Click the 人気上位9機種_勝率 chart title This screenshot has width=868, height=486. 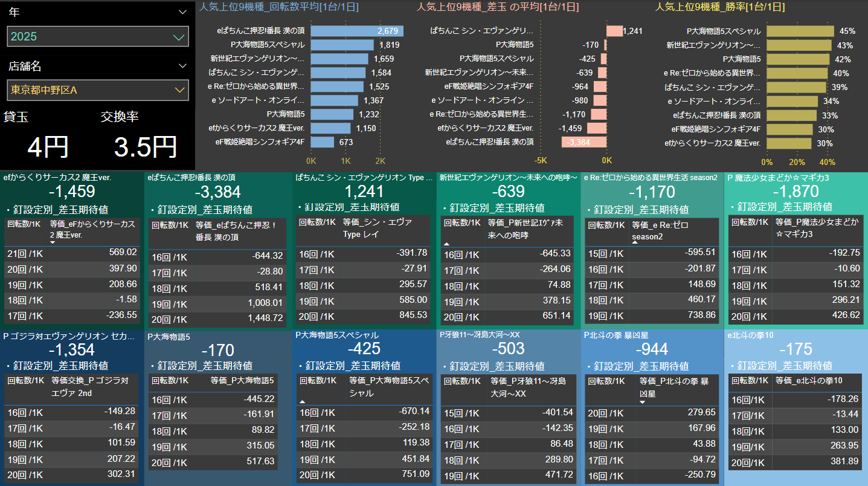(720, 7)
